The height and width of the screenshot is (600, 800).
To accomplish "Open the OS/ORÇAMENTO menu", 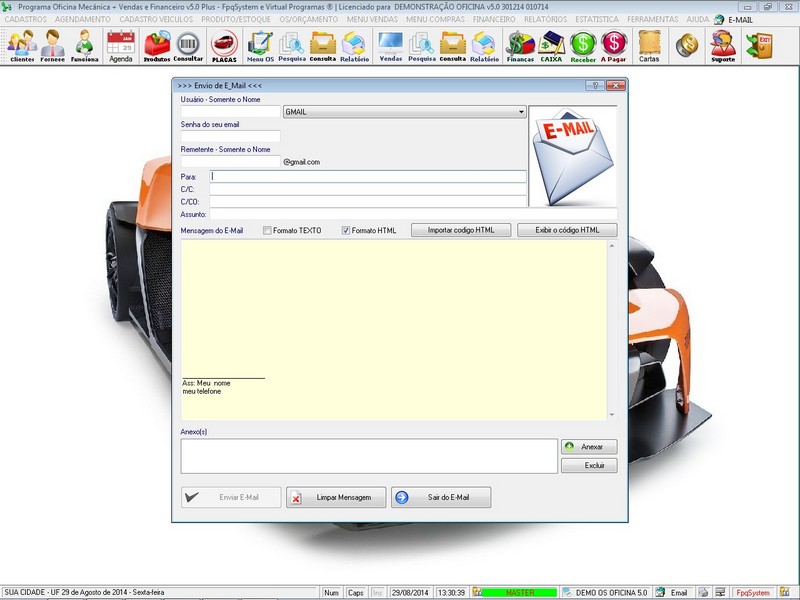I will click(309, 19).
